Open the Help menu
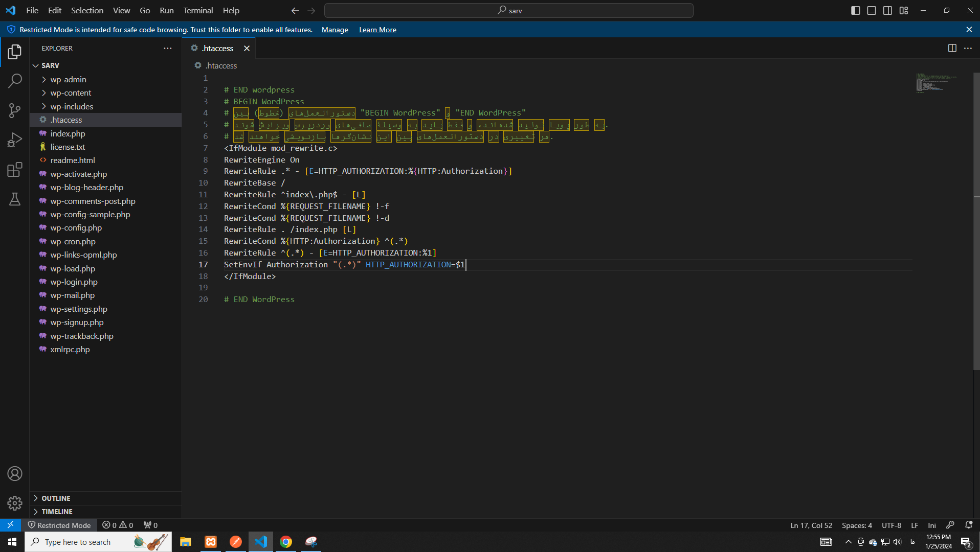980x552 pixels. [231, 10]
